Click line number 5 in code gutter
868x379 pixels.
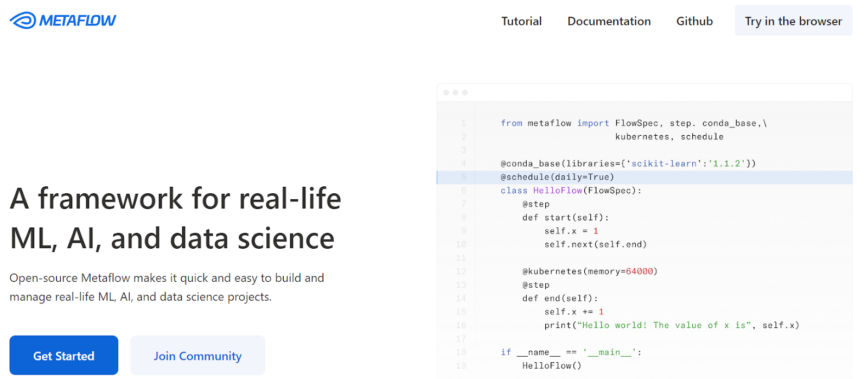point(464,177)
